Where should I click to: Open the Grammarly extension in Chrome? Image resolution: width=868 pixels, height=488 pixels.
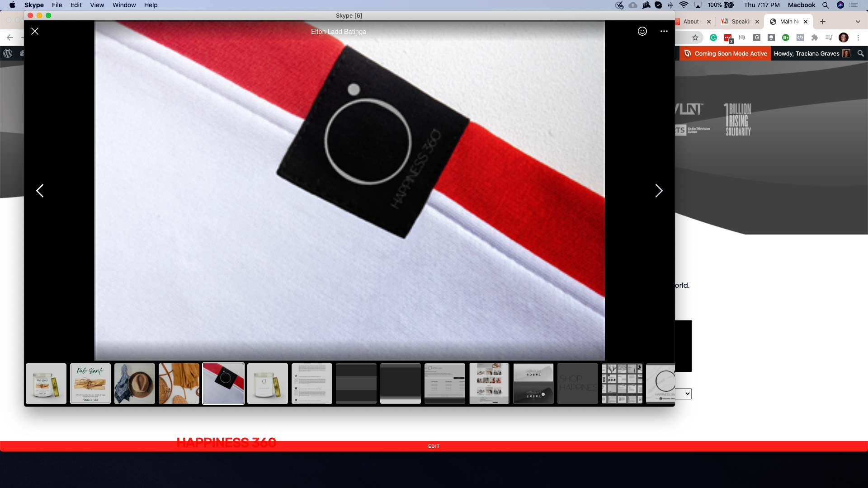[x=713, y=38]
